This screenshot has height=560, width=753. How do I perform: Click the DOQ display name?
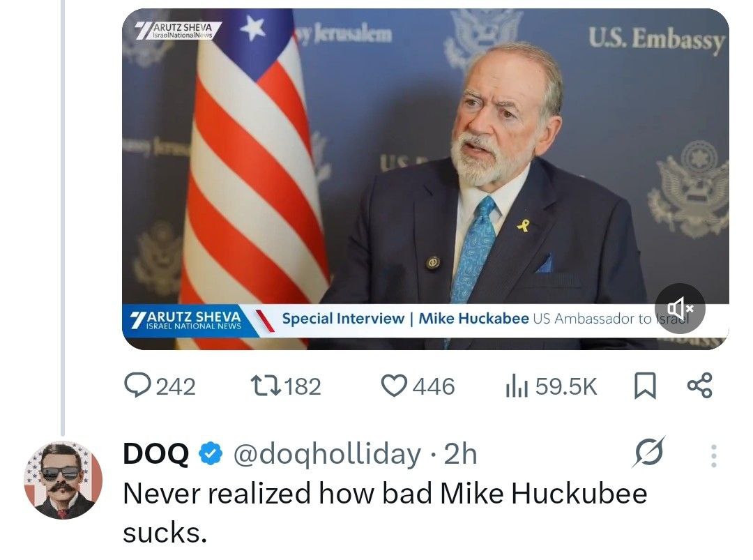pyautogui.click(x=155, y=454)
